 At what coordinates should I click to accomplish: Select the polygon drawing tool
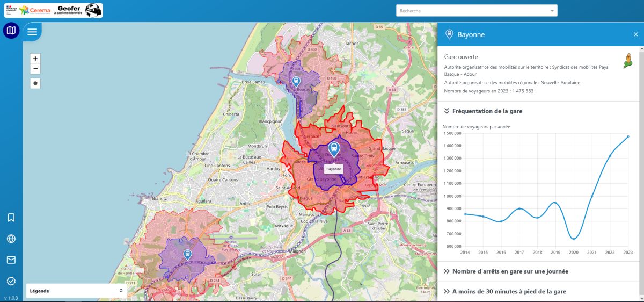point(35,83)
